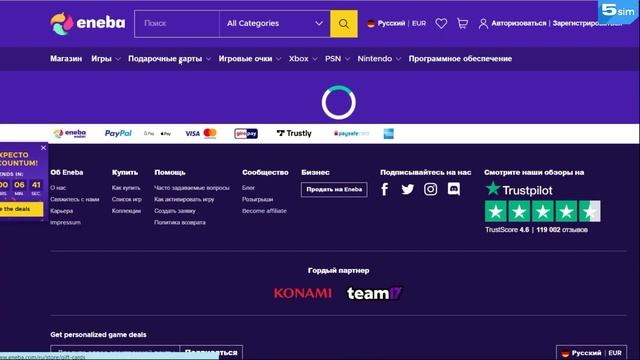Expand the Xbox menu
The image size is (640, 360).
(x=303, y=59)
